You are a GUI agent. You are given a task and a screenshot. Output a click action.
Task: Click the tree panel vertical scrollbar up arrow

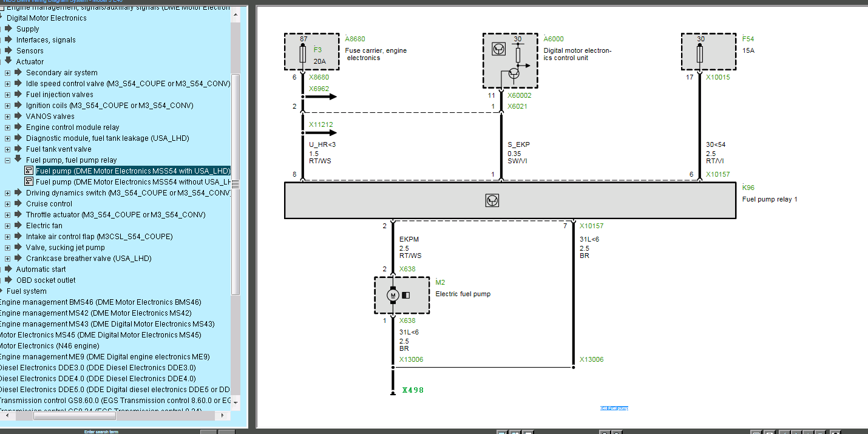click(236, 17)
